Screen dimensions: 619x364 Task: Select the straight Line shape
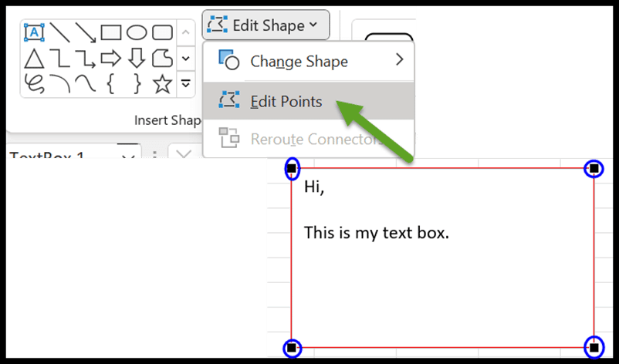click(59, 32)
